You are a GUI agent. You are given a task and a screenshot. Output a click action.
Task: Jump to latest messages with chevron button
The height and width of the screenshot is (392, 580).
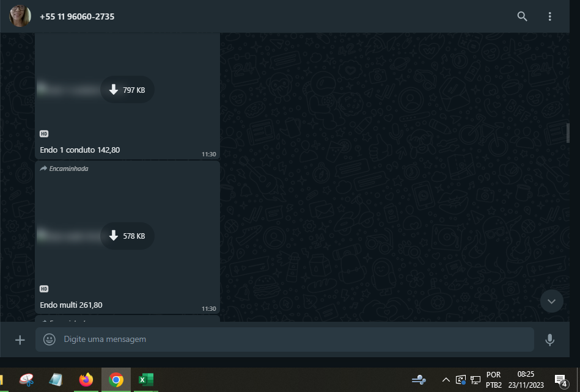(551, 301)
